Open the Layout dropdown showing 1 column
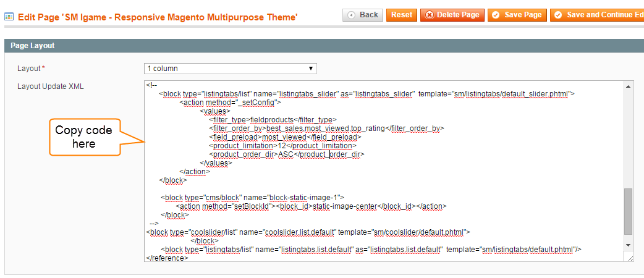The height and width of the screenshot is (278, 644). [231, 69]
